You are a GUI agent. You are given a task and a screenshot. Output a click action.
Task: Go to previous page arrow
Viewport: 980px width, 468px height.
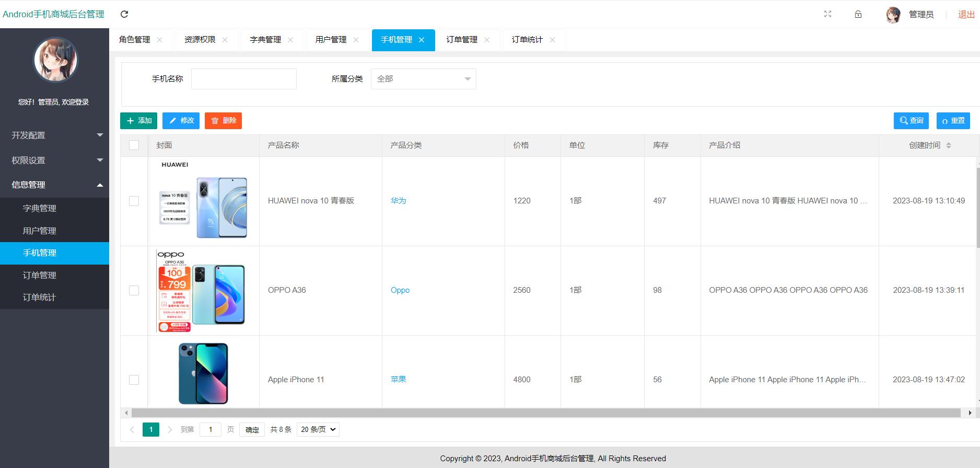[132, 429]
